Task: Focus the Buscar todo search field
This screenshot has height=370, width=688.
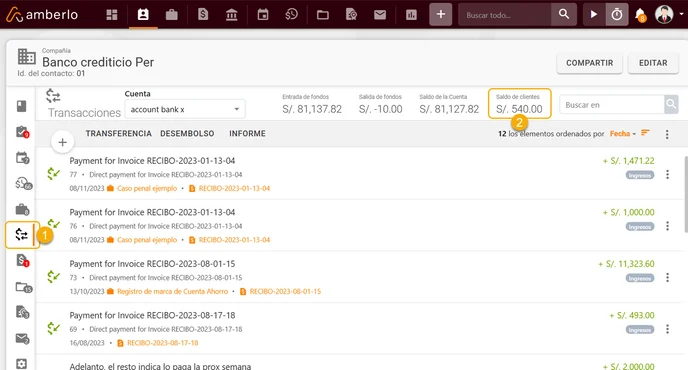Action: (505, 14)
